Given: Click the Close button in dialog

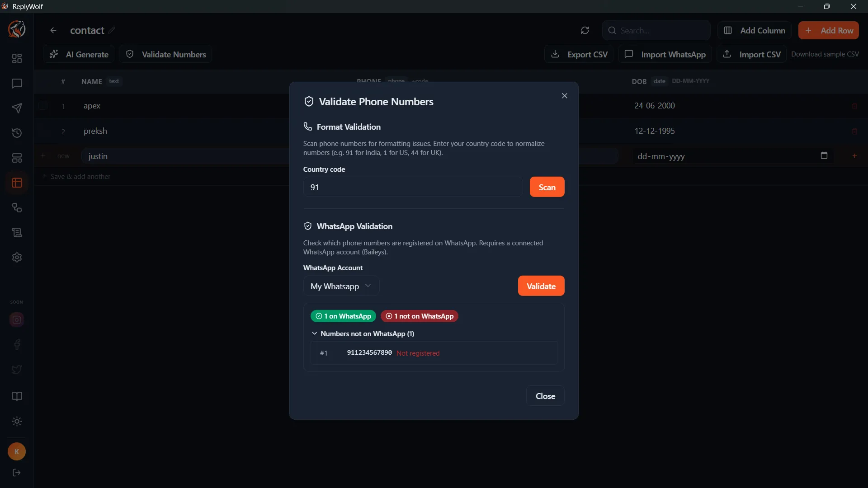Looking at the screenshot, I should (x=545, y=396).
